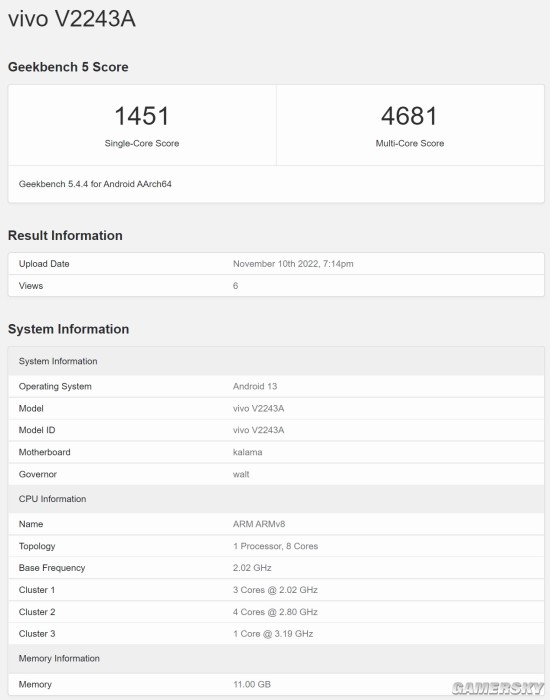Click the Result Information heading
This screenshot has width=550, height=700.
pos(65,235)
